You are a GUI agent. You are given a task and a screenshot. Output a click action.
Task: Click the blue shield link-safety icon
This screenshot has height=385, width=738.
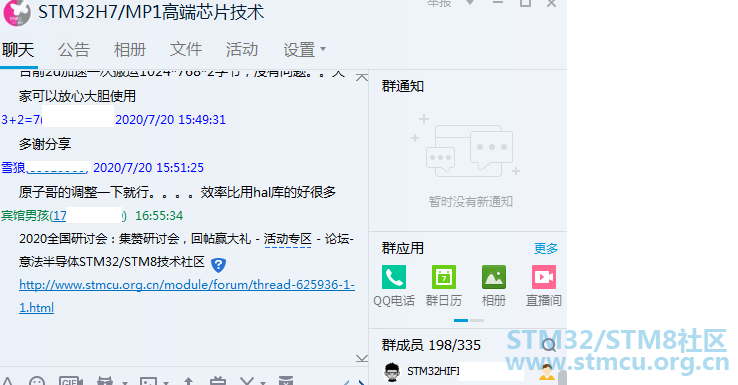[218, 265]
